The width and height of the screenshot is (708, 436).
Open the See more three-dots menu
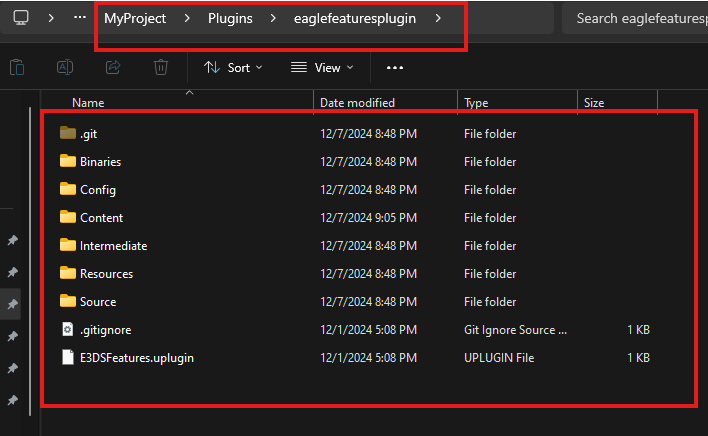pyautogui.click(x=395, y=67)
